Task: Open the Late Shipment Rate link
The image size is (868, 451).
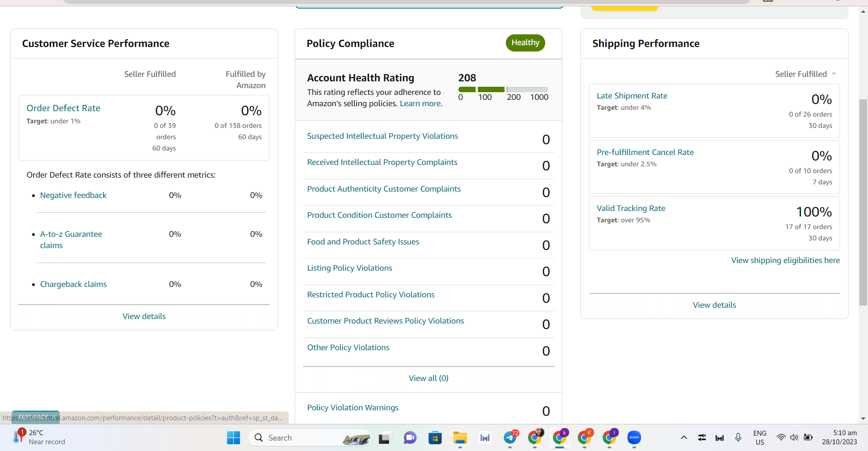Action: (x=632, y=96)
